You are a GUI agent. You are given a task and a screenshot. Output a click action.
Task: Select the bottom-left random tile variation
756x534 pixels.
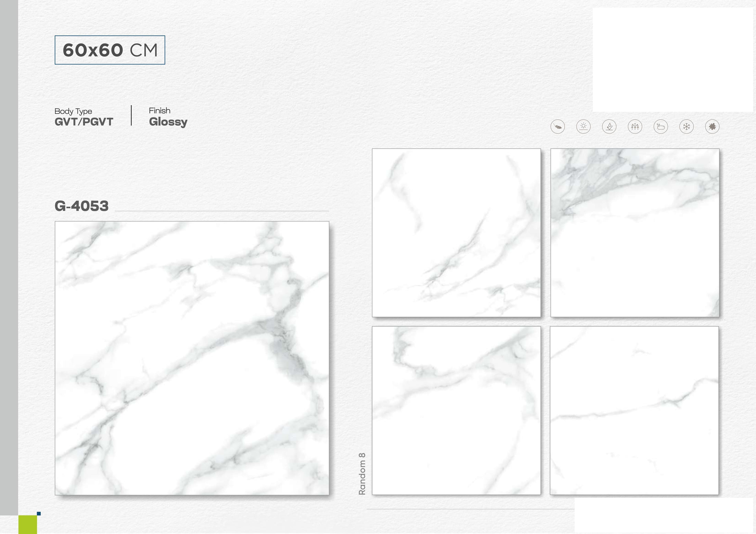coord(456,410)
